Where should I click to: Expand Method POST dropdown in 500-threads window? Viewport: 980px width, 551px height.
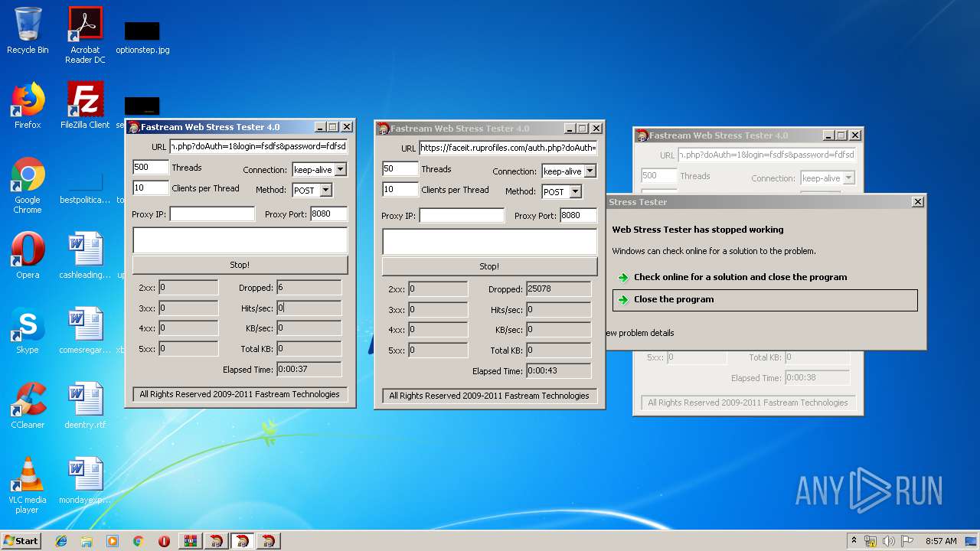325,190
